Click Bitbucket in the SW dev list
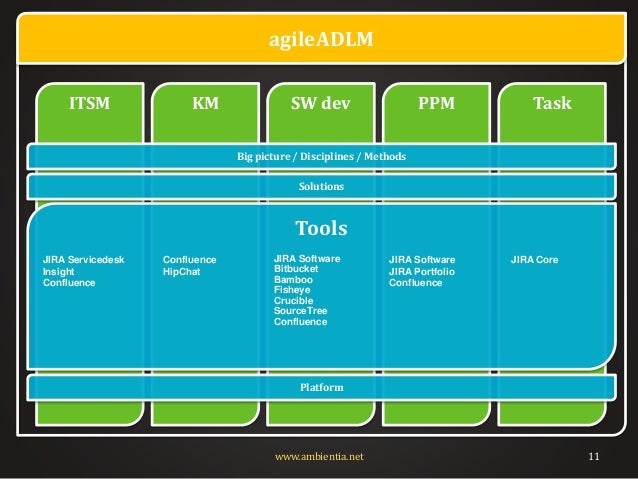638x479 pixels. (296, 269)
